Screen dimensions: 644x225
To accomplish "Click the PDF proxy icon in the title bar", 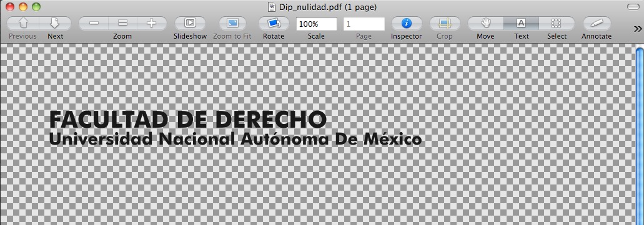I will (x=272, y=7).
